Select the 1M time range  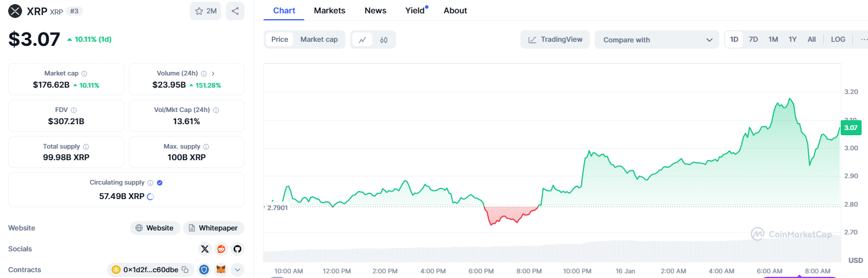pyautogui.click(x=773, y=39)
